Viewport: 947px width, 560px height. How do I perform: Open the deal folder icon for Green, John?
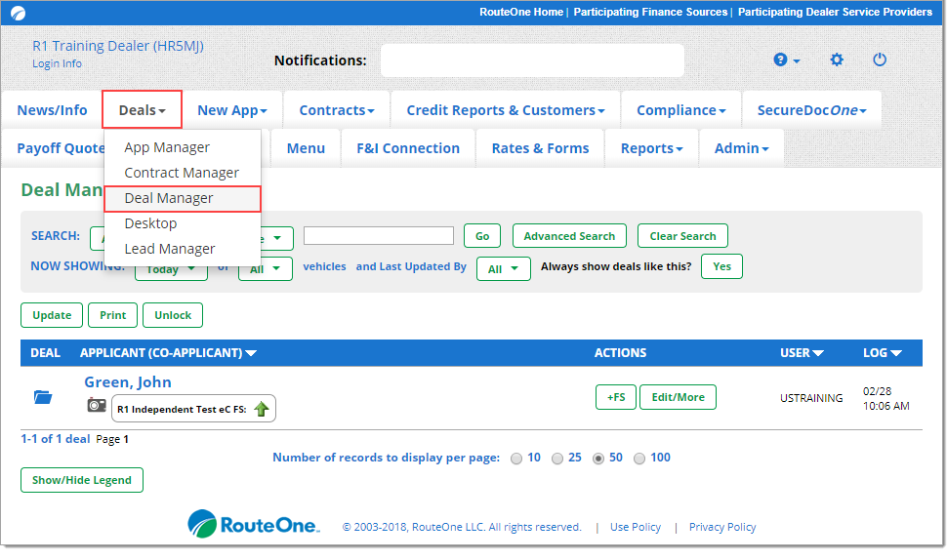tap(43, 397)
